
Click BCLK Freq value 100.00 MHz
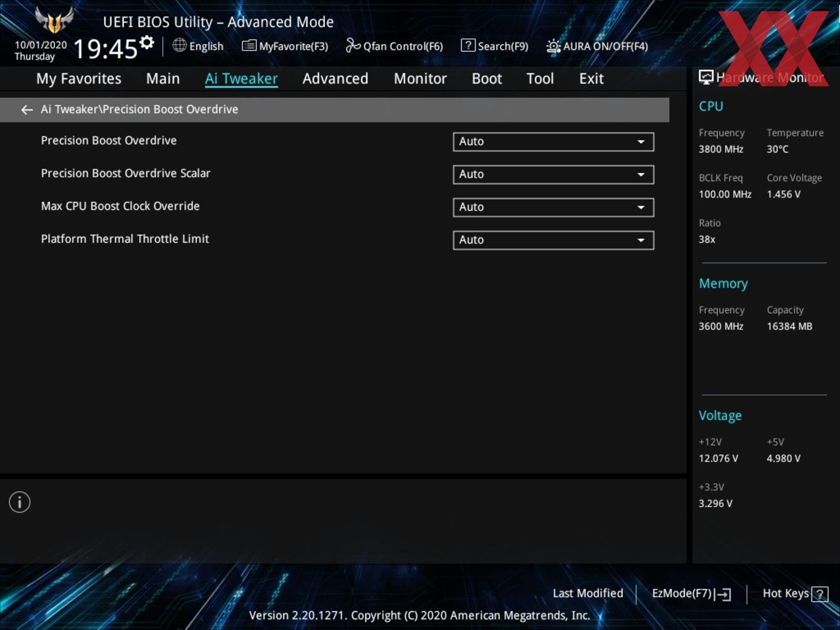pyautogui.click(x=725, y=194)
